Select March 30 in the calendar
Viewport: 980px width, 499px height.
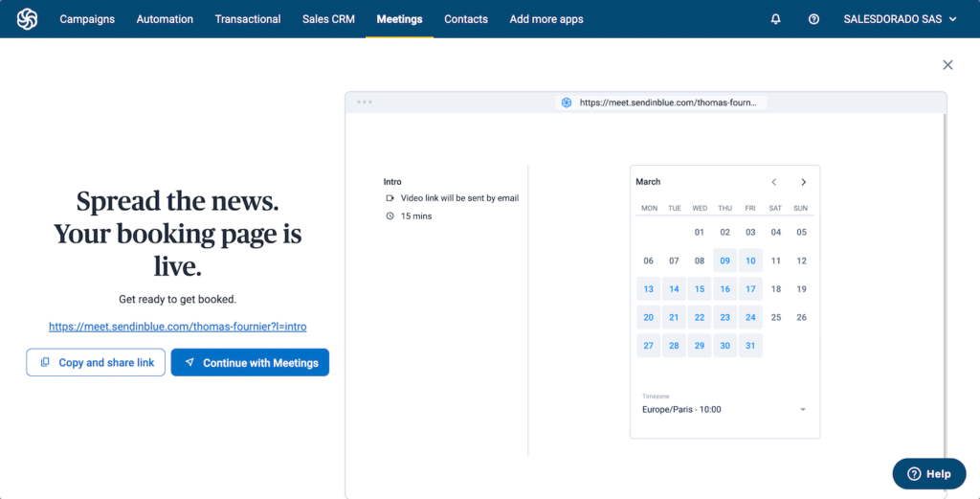tap(725, 345)
